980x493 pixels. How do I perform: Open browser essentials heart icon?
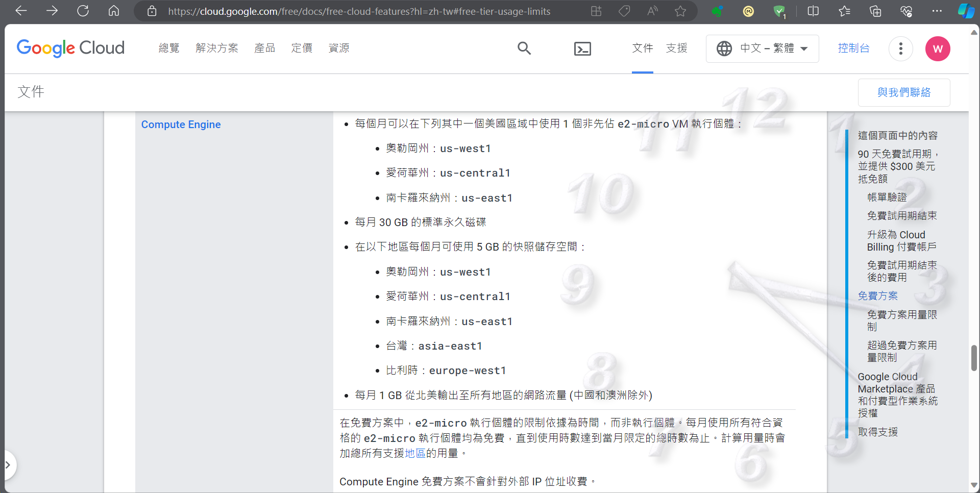click(906, 11)
